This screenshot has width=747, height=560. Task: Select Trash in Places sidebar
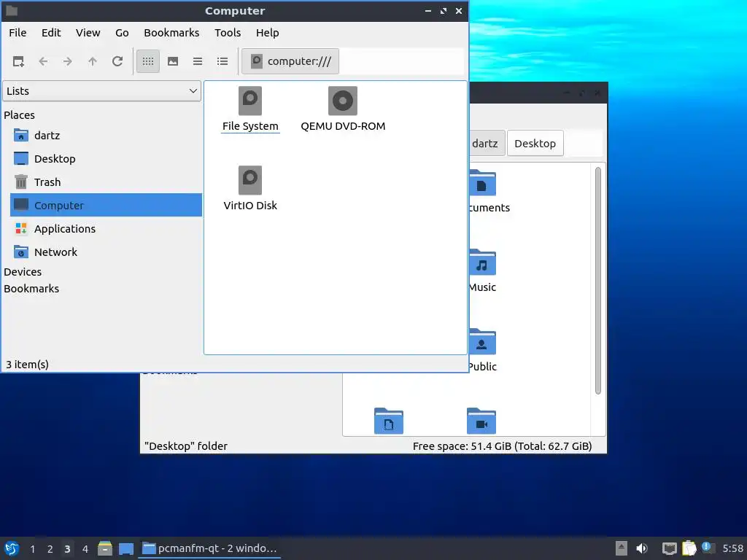106,182
